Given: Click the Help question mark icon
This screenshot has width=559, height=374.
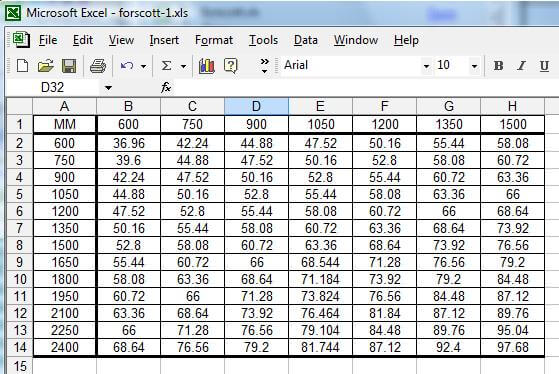Looking at the screenshot, I should [231, 66].
